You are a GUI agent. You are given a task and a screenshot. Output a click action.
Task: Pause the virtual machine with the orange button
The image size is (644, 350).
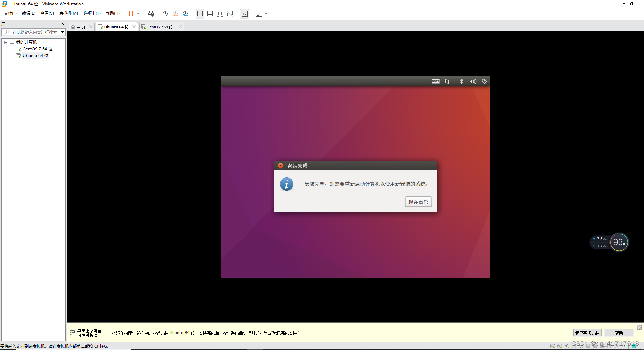[x=131, y=14]
